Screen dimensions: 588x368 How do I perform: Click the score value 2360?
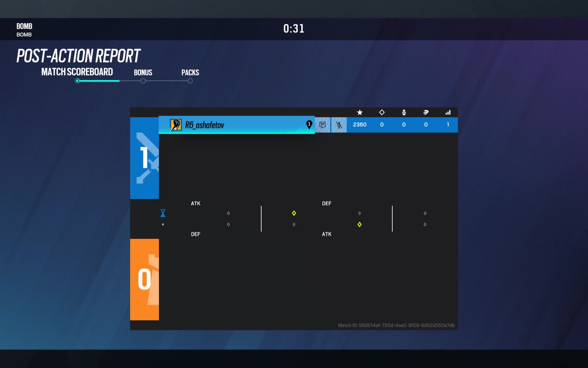[x=360, y=124]
